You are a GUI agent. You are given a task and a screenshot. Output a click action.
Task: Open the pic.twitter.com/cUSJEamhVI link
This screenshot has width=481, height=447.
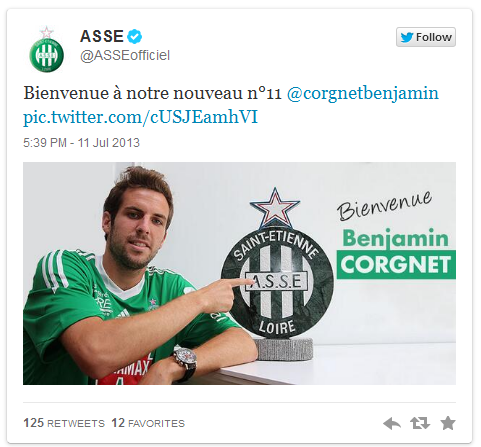[140, 117]
